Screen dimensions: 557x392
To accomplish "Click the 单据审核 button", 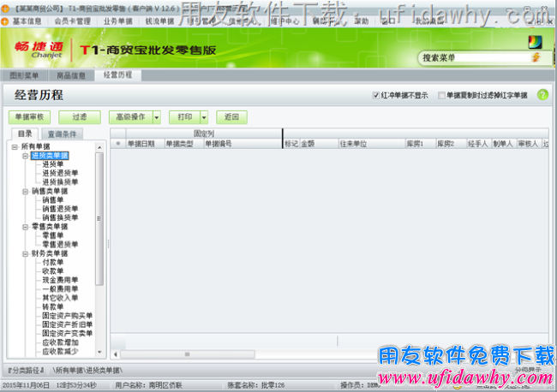I will tap(29, 117).
